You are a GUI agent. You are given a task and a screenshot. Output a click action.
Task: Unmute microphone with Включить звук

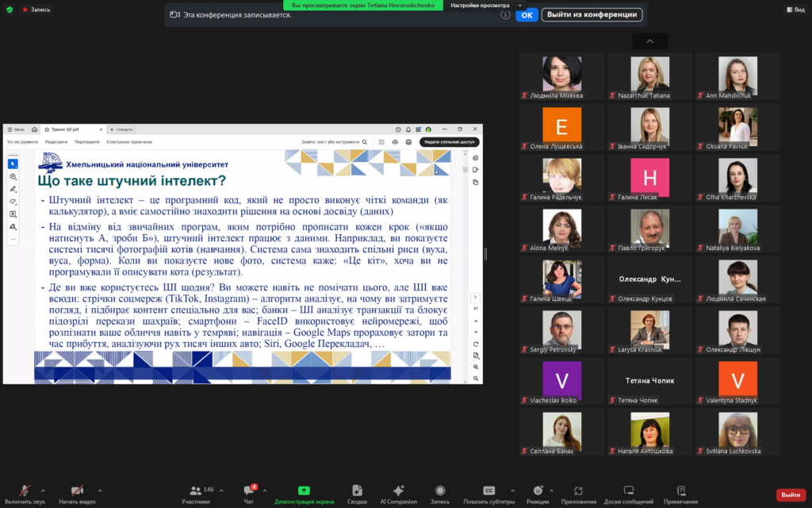click(x=25, y=494)
